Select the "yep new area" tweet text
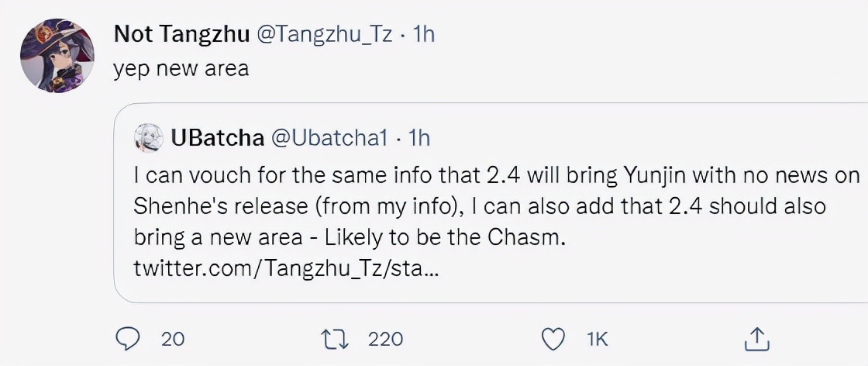868x366 pixels. [x=181, y=68]
